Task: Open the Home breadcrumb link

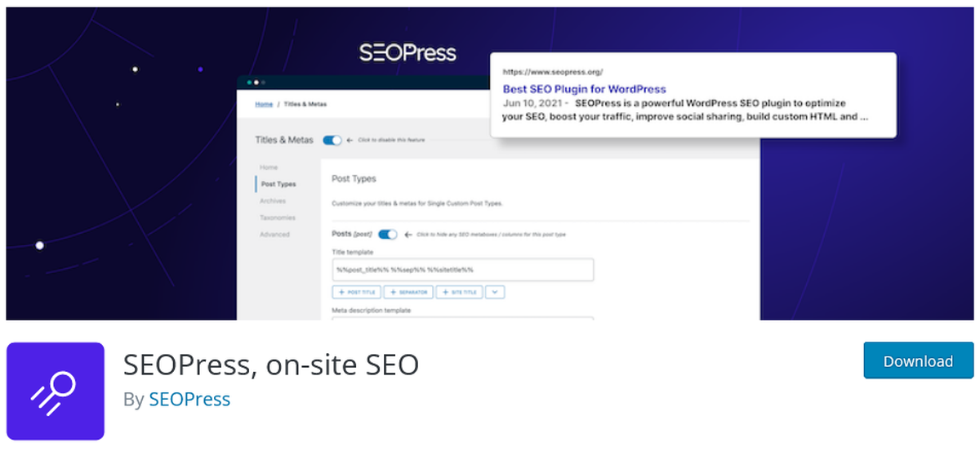Action: click(264, 105)
